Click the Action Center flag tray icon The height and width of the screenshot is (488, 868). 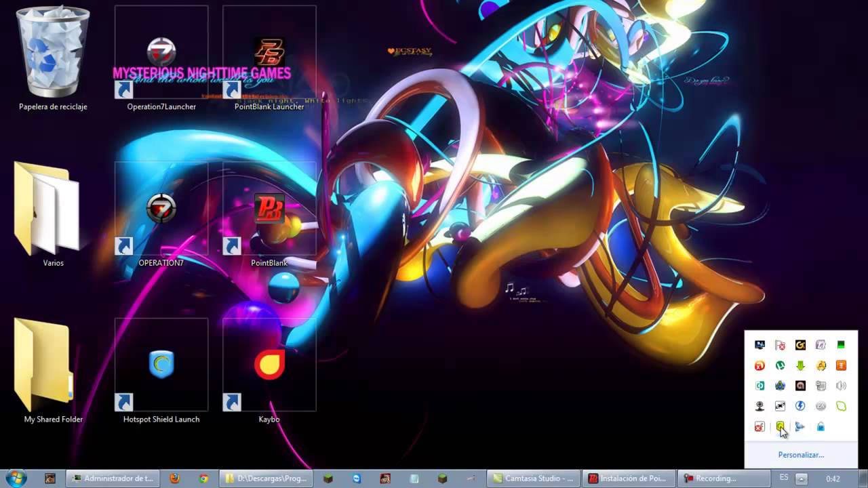click(780, 345)
